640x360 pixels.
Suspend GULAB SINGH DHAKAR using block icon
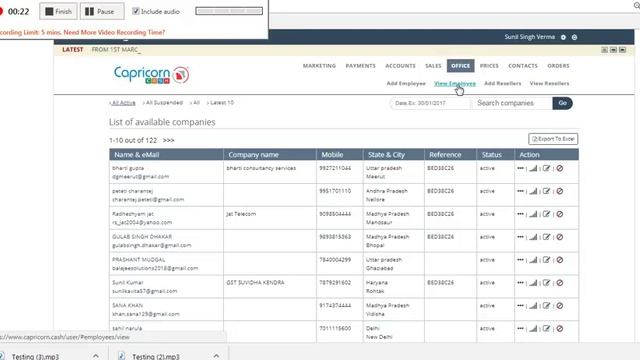pyautogui.click(x=560, y=237)
